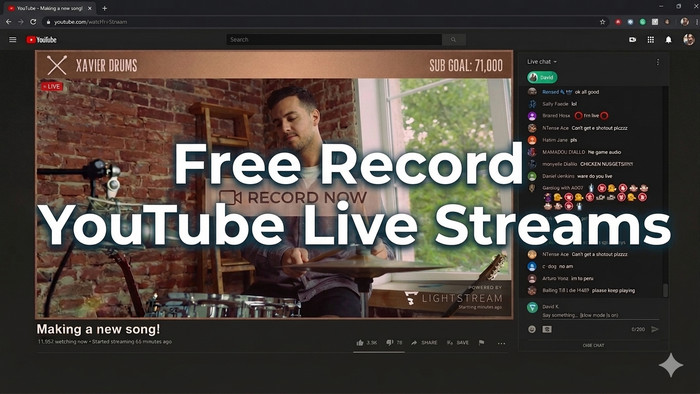Open a new browser tab
Screen dimensions: 700x394
pyautogui.click(x=104, y=8)
